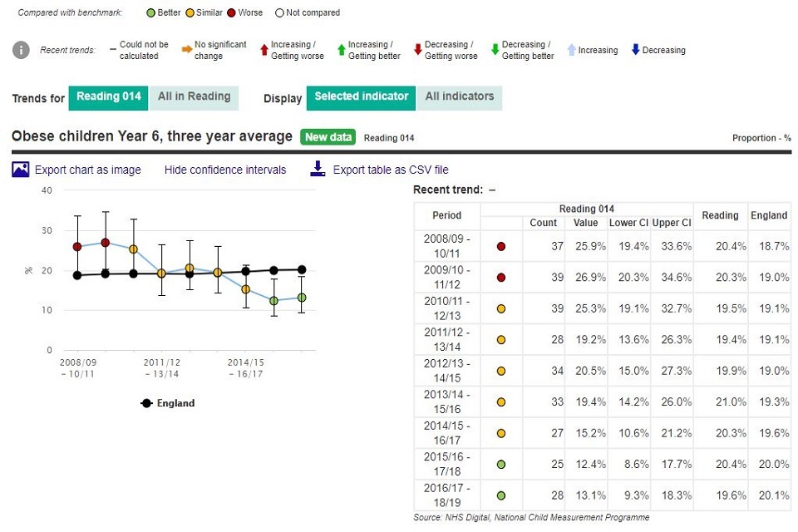
Task: Select the Reading 014 trends option
Action: click(109, 96)
